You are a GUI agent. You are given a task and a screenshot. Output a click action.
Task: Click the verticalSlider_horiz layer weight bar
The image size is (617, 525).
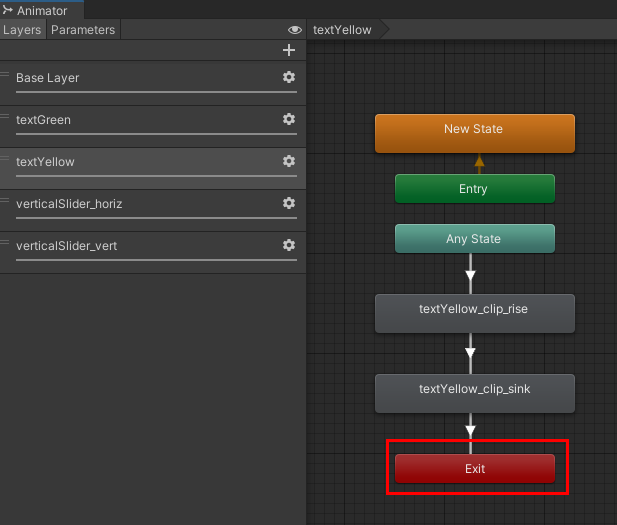pyautogui.click(x=156, y=218)
